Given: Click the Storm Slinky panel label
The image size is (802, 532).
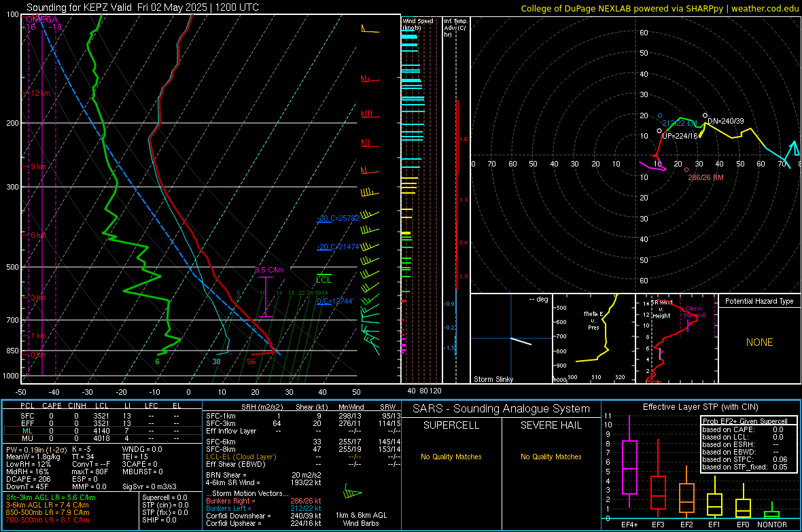Looking at the screenshot, I should [493, 379].
